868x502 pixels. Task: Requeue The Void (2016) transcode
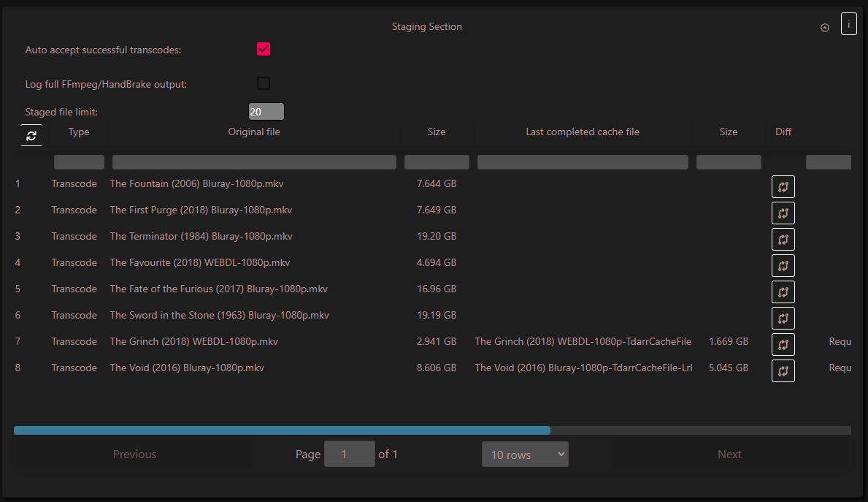pos(783,370)
